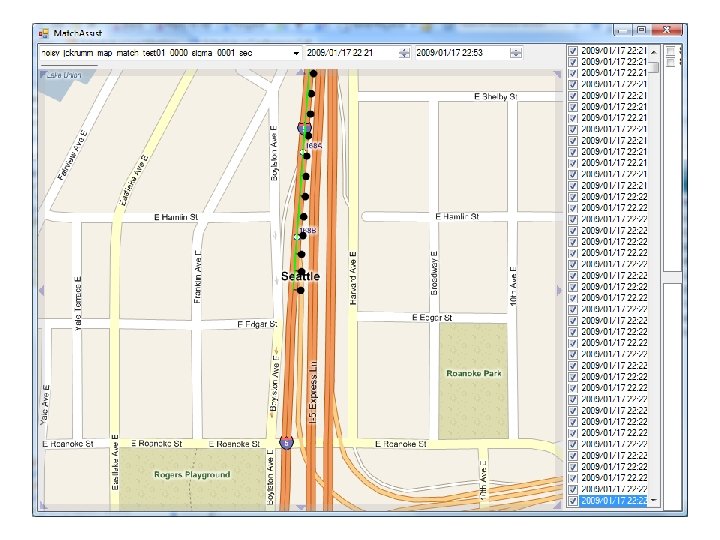This screenshot has height=540, width=720.
Task: Click the trip name combo box text
Action: (147, 53)
